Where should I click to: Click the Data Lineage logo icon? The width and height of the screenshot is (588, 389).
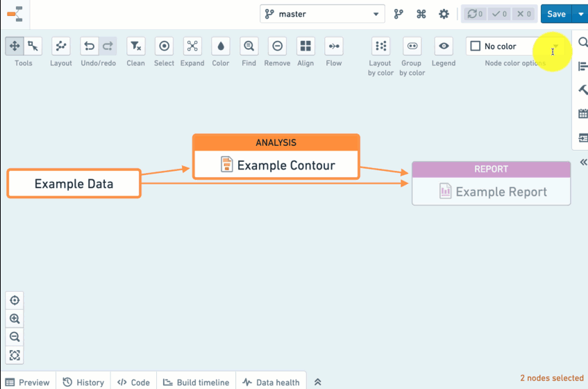(15, 15)
